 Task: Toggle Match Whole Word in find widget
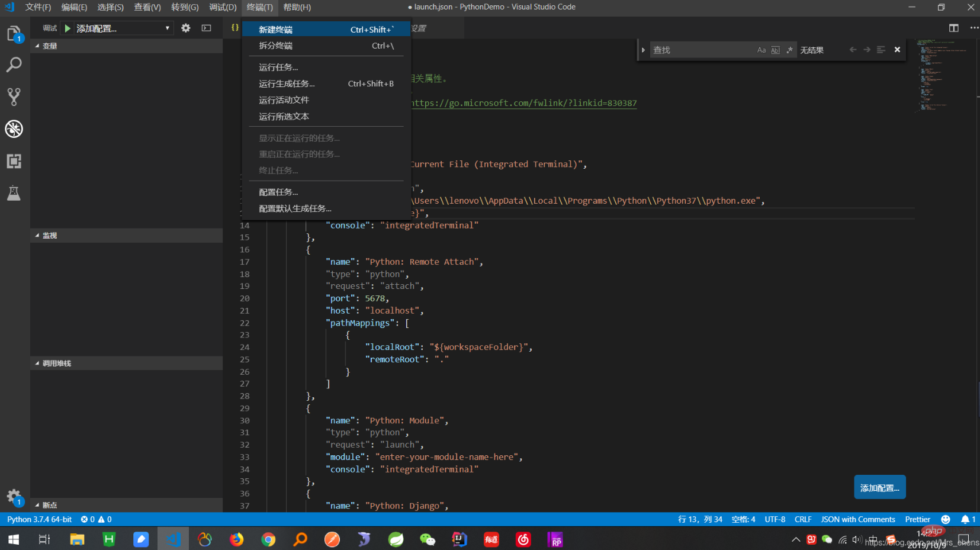[775, 50]
